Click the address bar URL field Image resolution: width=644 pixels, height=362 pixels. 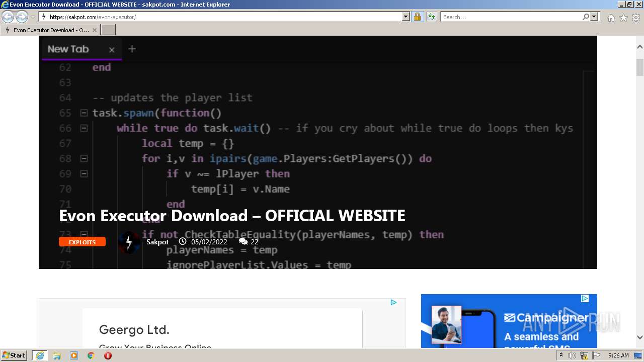(220, 17)
